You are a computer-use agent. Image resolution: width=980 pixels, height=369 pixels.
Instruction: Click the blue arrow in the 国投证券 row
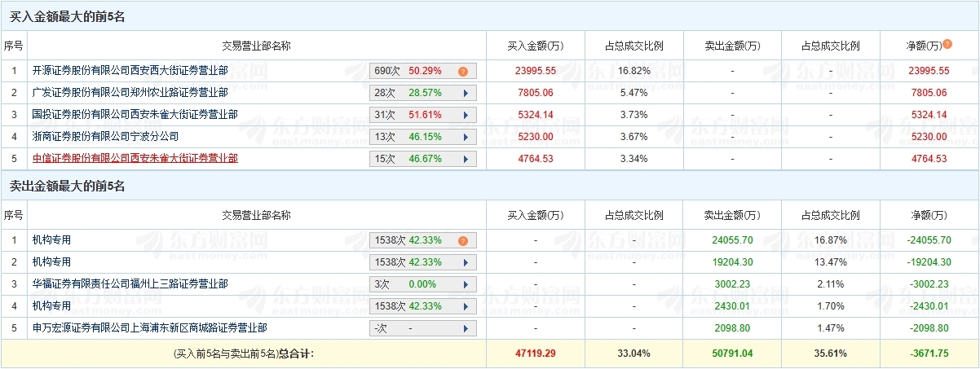click(x=466, y=116)
